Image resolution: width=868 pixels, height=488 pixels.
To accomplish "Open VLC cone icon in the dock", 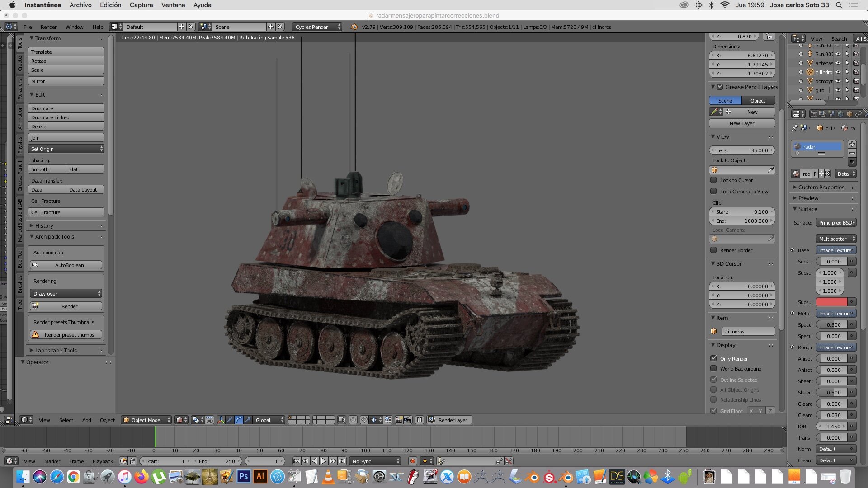I will click(329, 476).
